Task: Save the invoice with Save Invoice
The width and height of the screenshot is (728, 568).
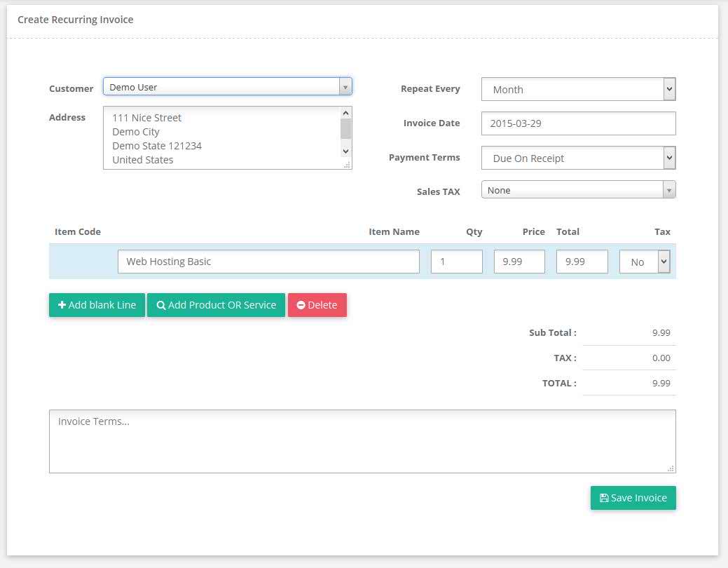Action: [633, 498]
